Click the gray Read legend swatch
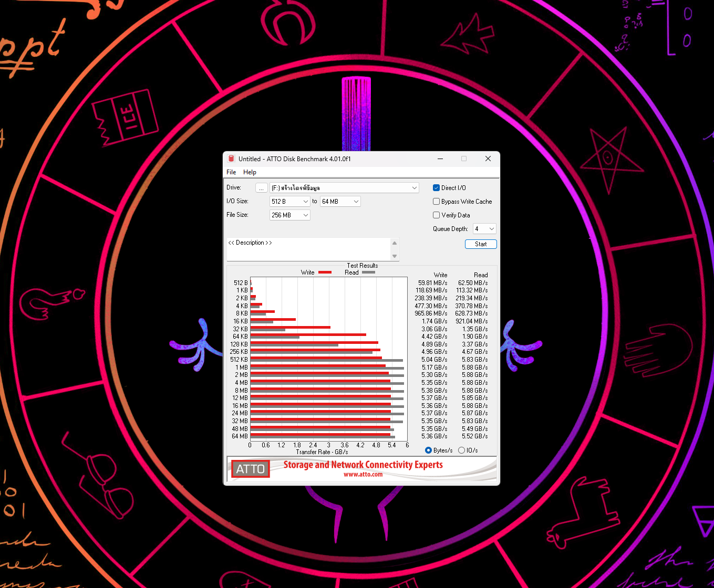Viewport: 714px width, 588px height. pyautogui.click(x=368, y=272)
